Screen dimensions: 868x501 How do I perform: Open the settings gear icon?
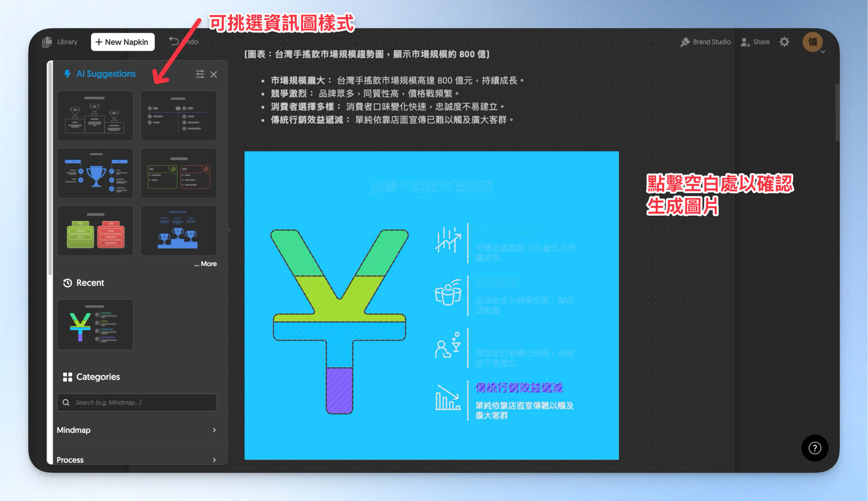pos(784,42)
